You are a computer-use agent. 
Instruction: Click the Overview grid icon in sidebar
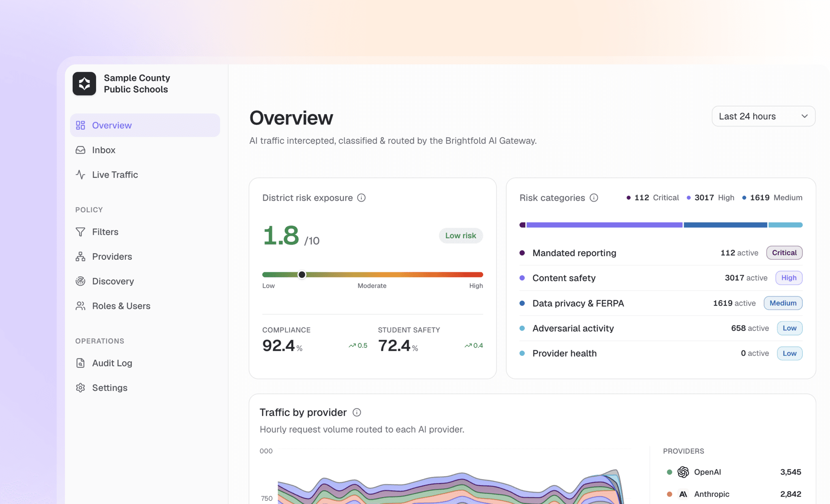point(80,125)
